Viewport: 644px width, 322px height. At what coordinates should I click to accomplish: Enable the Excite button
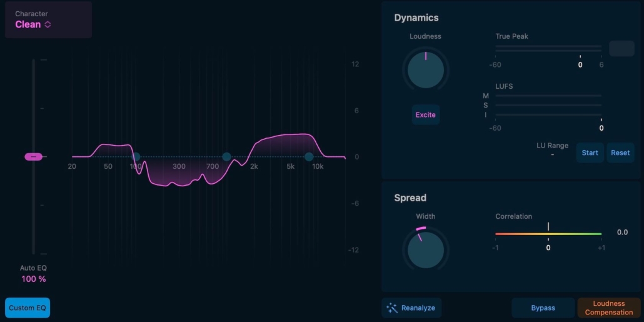pos(425,115)
